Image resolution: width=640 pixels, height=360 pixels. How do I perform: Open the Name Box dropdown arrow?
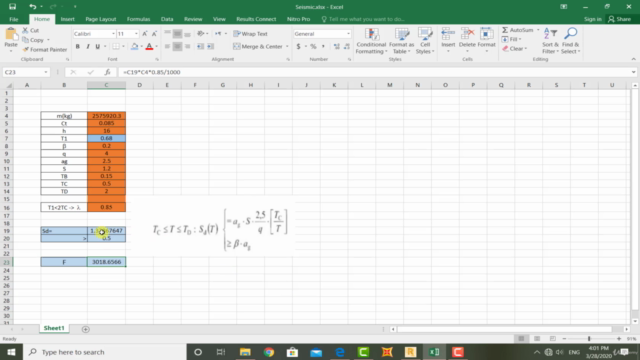46,72
